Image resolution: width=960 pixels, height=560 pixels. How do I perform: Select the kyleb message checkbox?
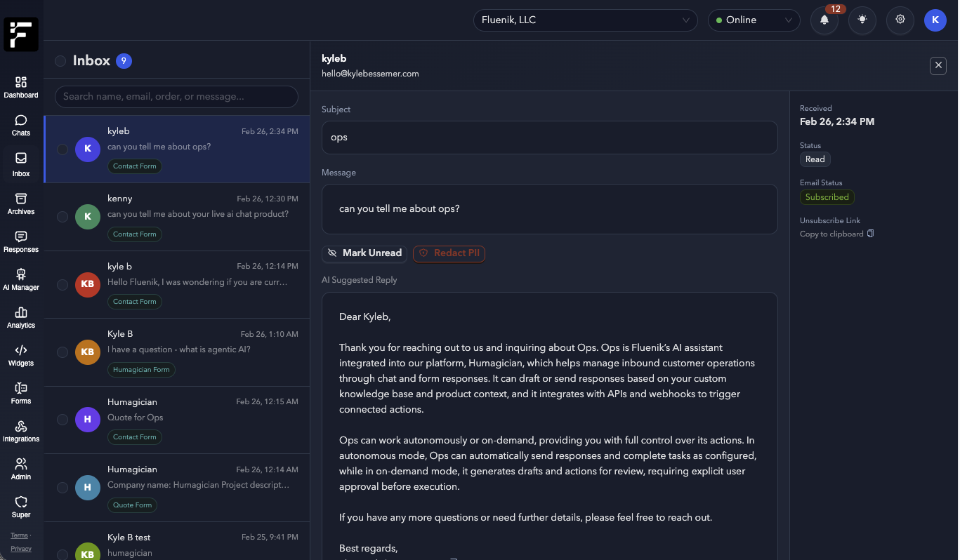[63, 149]
